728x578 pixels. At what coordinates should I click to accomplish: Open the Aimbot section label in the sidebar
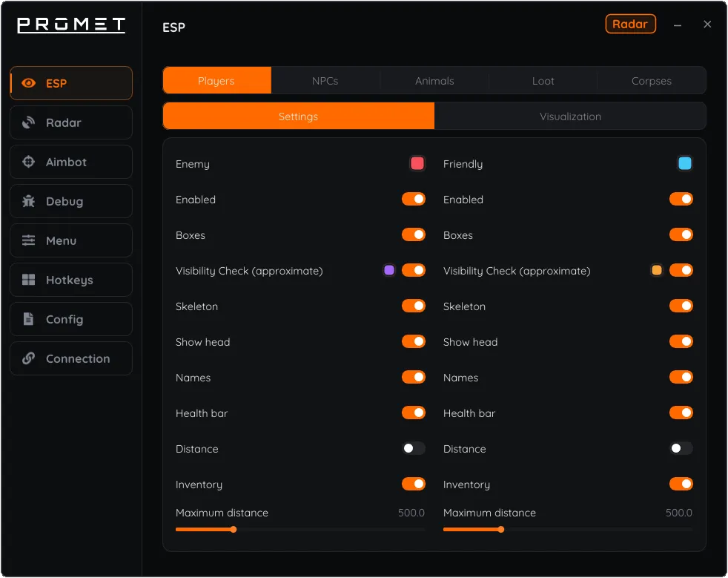pyautogui.click(x=66, y=162)
